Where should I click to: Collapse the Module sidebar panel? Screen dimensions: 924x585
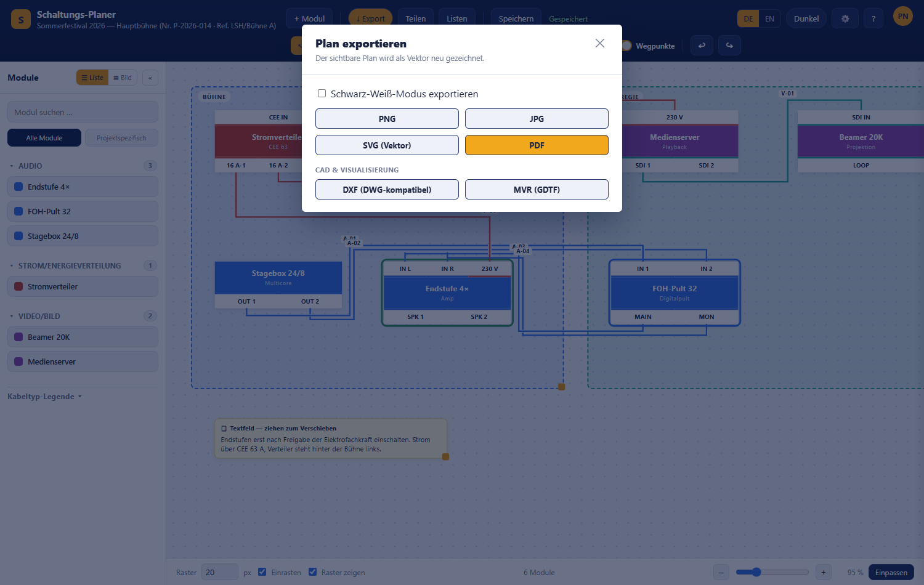(x=150, y=78)
